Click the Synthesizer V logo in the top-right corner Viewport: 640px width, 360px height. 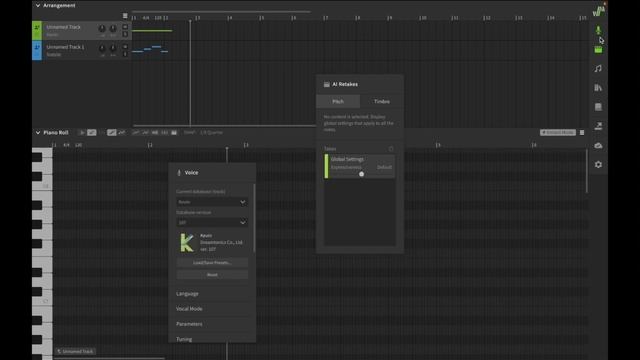598,10
